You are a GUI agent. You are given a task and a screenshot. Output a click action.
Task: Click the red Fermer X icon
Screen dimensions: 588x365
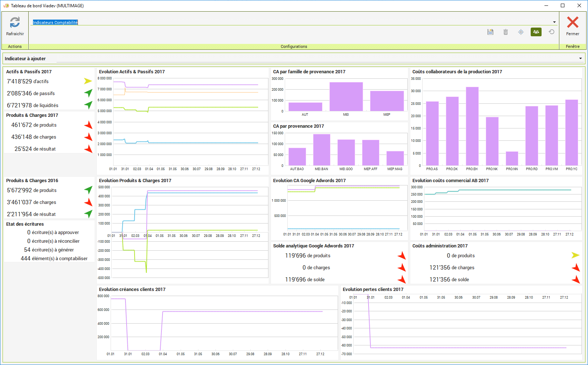coord(572,22)
